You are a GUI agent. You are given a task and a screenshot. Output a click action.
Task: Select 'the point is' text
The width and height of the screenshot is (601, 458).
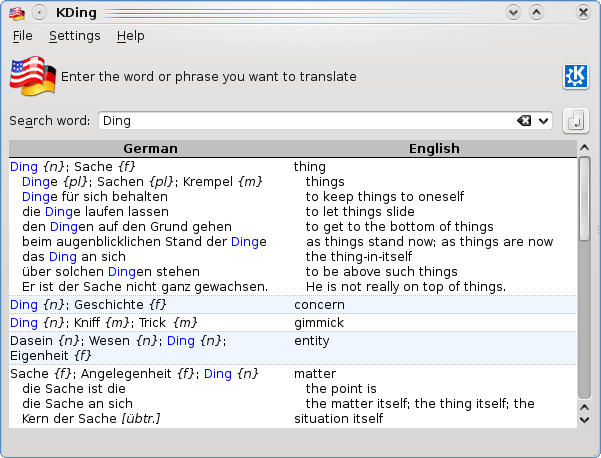tap(341, 389)
